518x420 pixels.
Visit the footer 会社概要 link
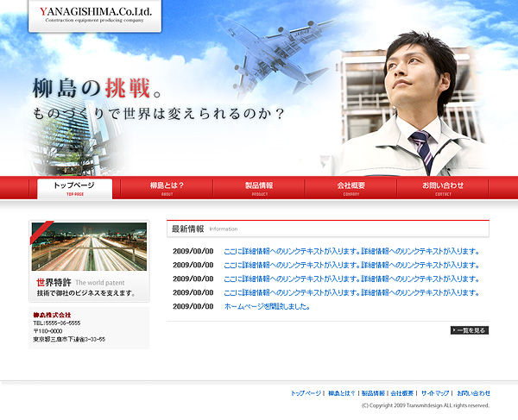(x=401, y=393)
